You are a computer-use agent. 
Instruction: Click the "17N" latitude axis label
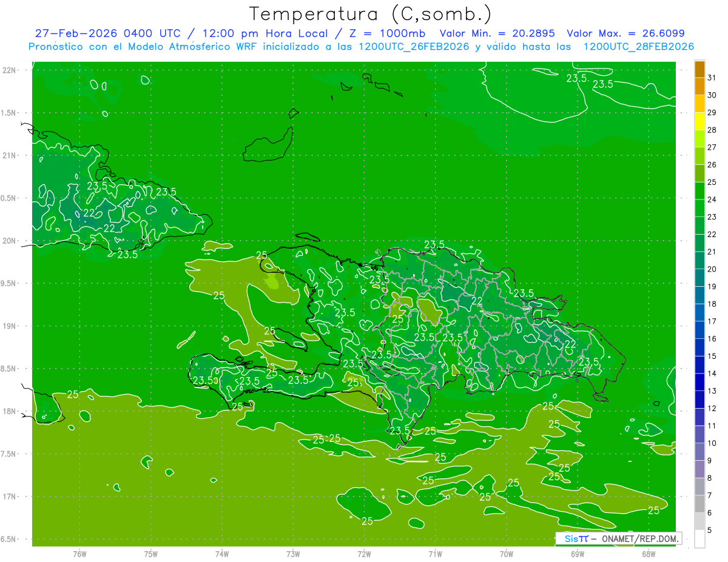tap(10, 497)
